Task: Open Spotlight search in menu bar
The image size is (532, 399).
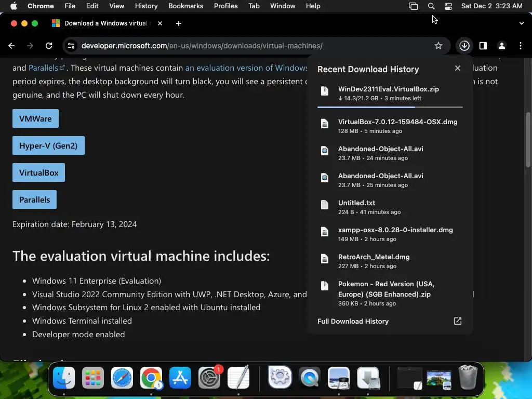Action: (x=431, y=6)
